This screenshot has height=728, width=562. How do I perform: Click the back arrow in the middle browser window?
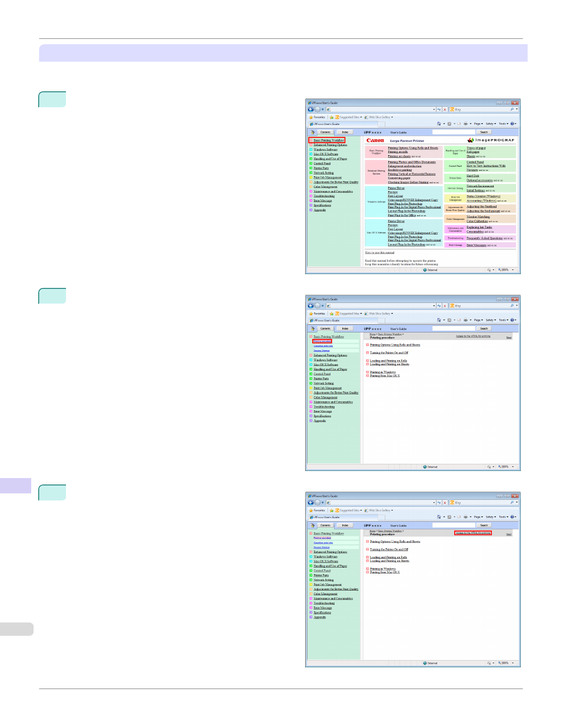[310, 305]
